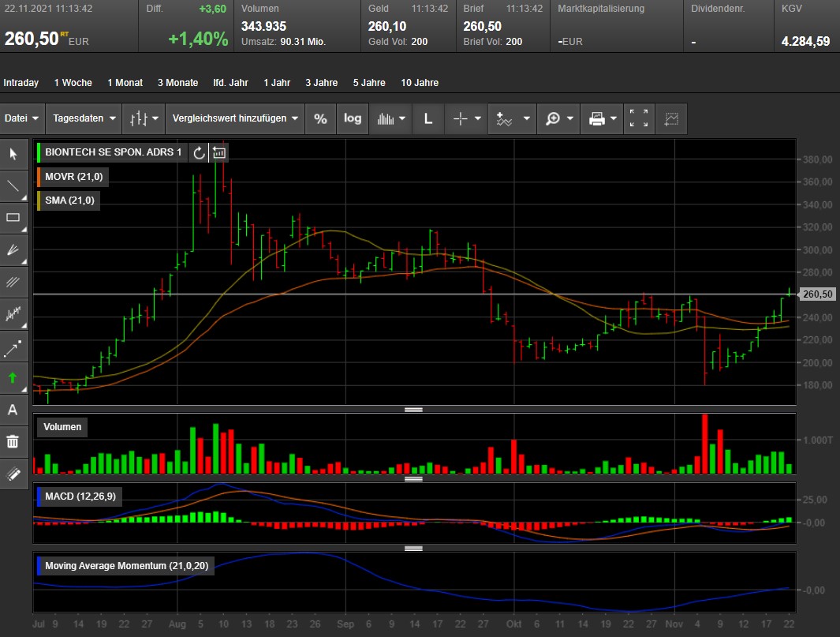Click Moving Average Momentum (21,0,20) label
The image size is (840, 637).
pyautogui.click(x=126, y=566)
